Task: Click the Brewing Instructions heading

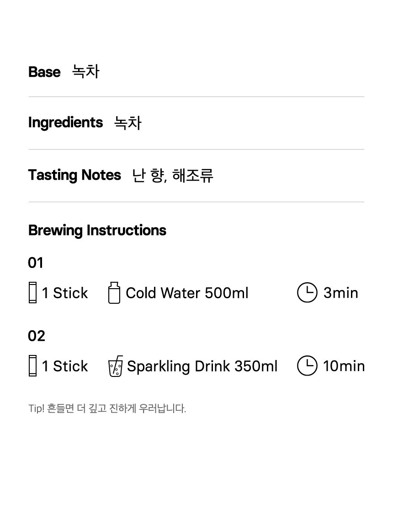Action: pos(97,231)
